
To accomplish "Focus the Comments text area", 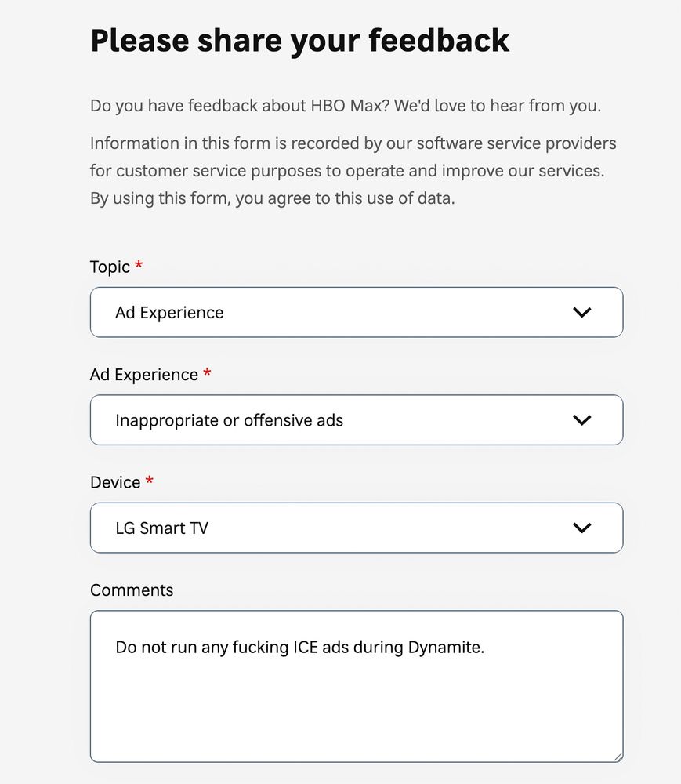I will (x=357, y=706).
